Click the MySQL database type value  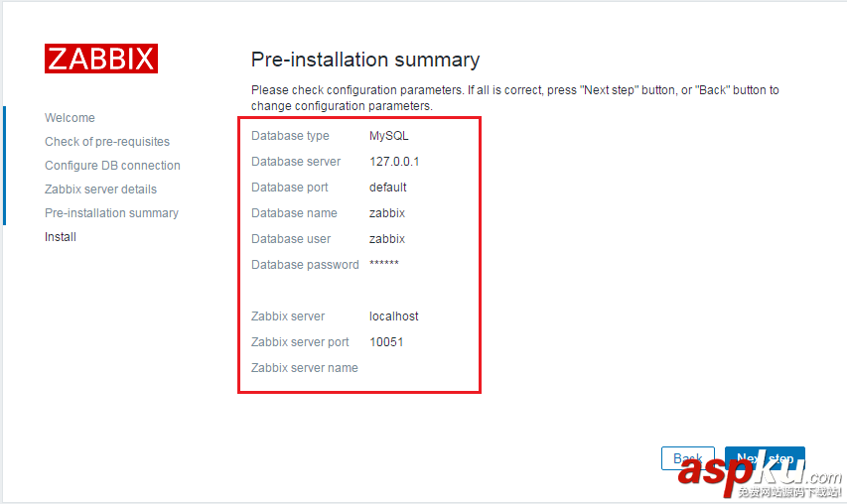(388, 136)
